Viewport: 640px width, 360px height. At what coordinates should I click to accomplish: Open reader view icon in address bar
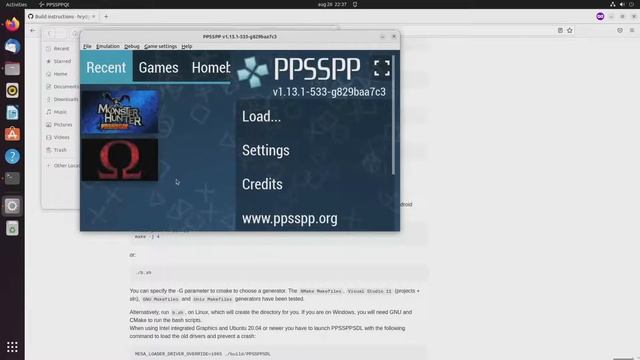560,31
